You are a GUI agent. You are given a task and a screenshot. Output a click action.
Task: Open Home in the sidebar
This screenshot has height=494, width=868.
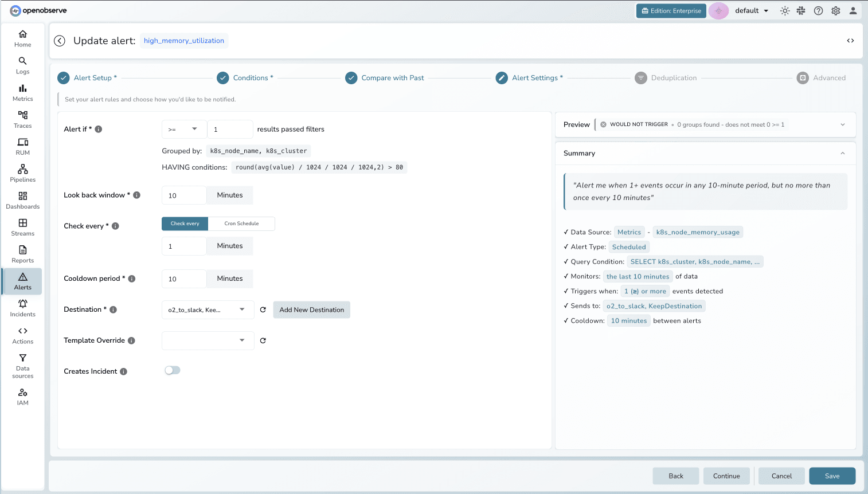[22, 38]
